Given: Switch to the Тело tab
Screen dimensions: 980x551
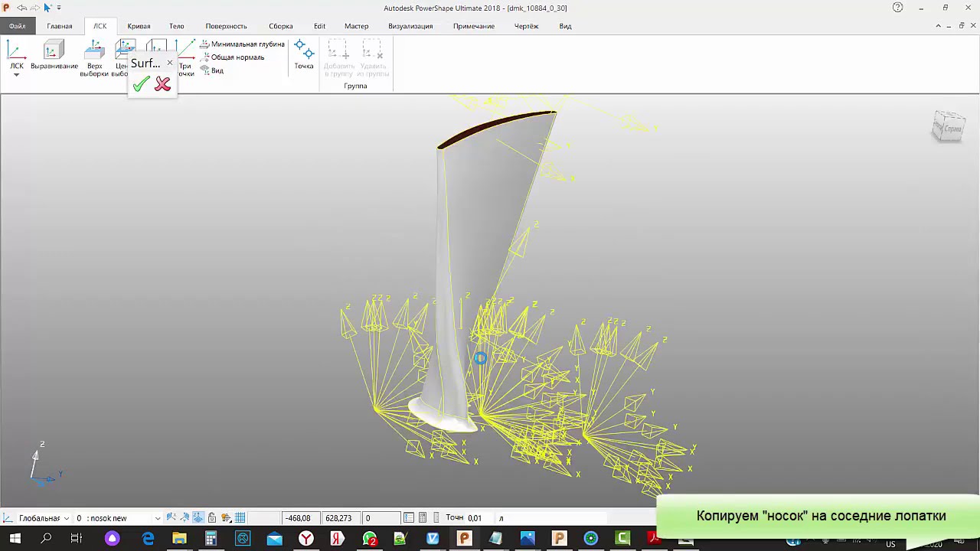Looking at the screenshot, I should click(x=176, y=26).
